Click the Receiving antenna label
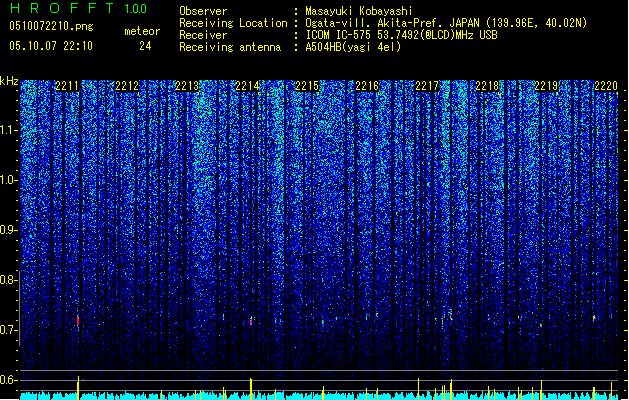Screen dimensions: 629x400 click(x=230, y=47)
